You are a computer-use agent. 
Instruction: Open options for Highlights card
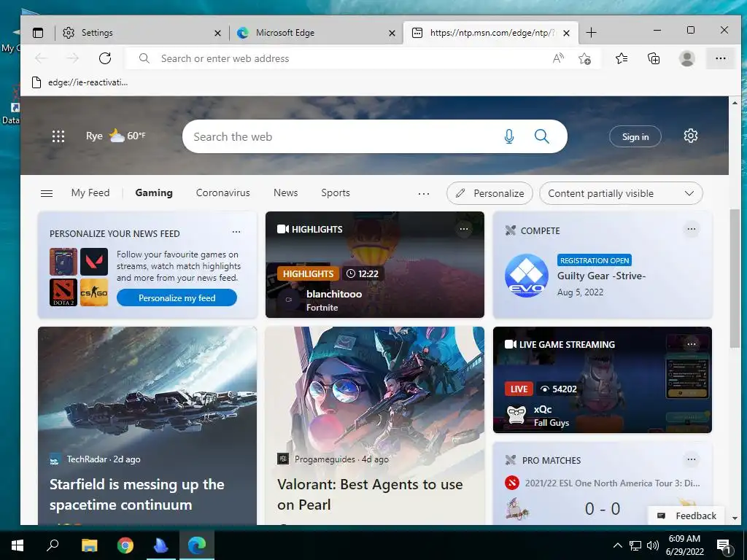coord(463,229)
